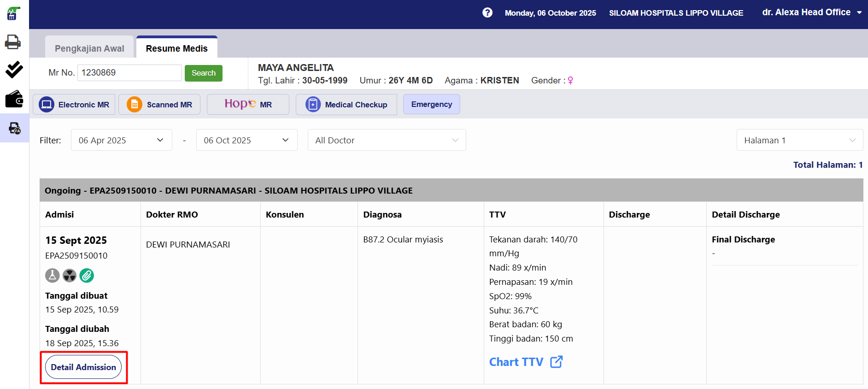Click the radiology icon under admission
This screenshot has width=868, height=389.
pos(70,276)
